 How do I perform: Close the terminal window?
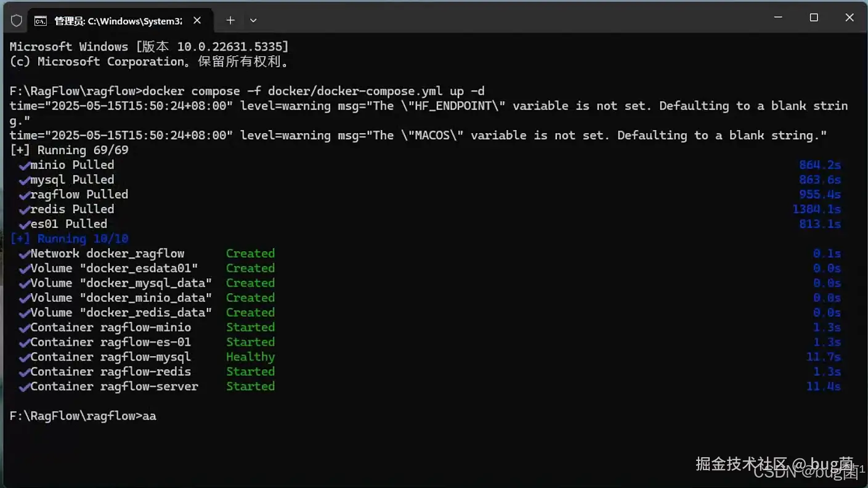tap(850, 18)
